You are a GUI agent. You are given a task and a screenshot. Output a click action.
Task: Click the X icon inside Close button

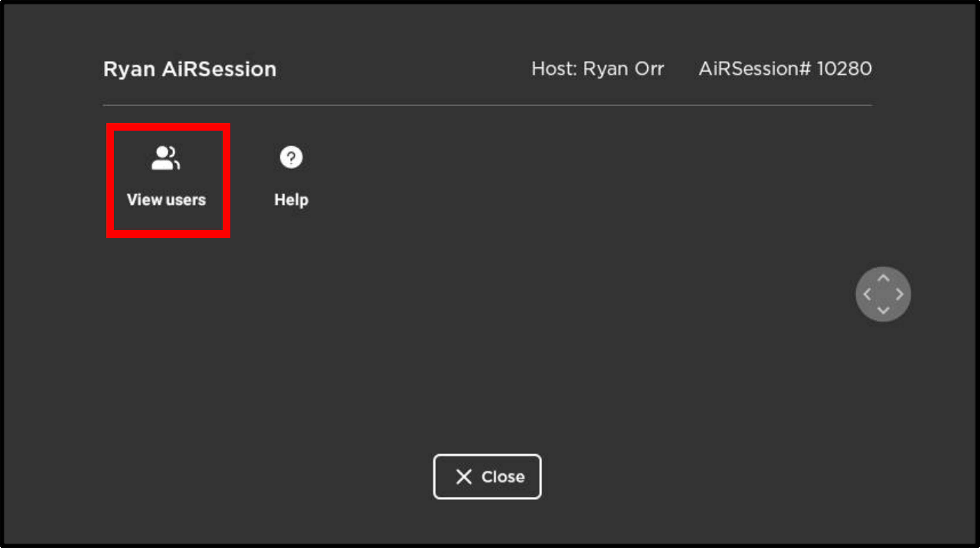point(464,476)
